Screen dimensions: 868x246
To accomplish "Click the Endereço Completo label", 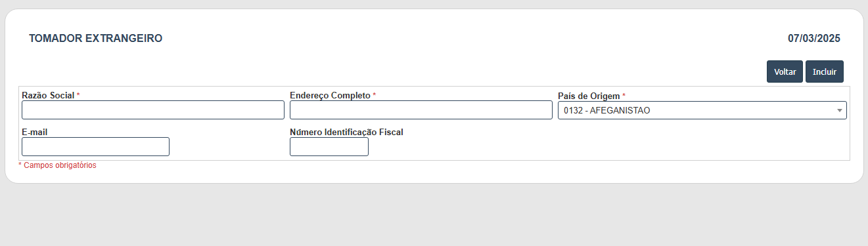I will click(x=330, y=95).
